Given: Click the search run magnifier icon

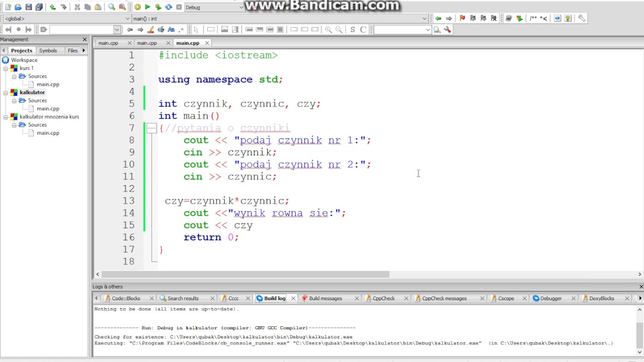Looking at the screenshot, I should point(437,30).
